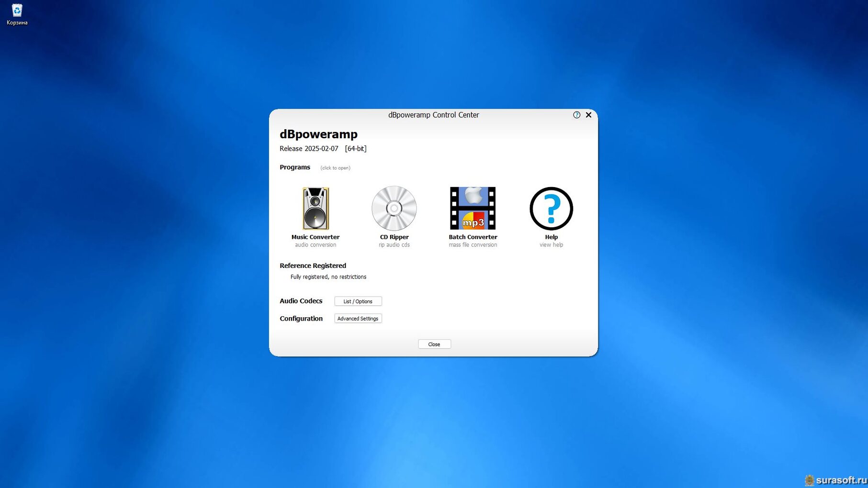Close the dBpoweramp Control Center window
Screen dimensions: 868x488
click(589, 115)
